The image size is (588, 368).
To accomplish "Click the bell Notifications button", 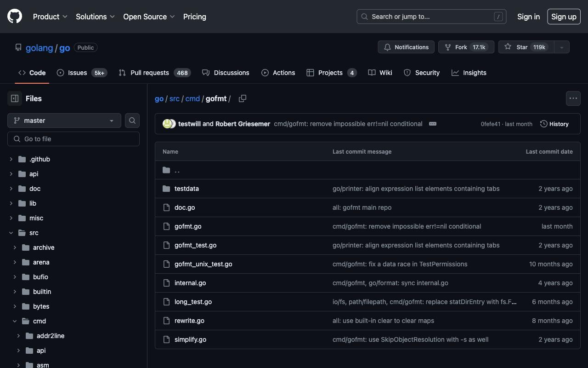I will (406, 47).
